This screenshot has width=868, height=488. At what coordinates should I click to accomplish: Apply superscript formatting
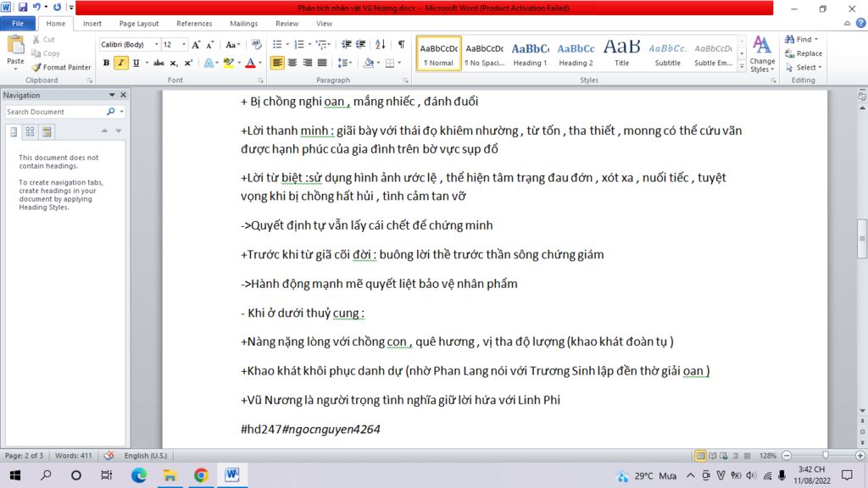pyautogui.click(x=188, y=63)
